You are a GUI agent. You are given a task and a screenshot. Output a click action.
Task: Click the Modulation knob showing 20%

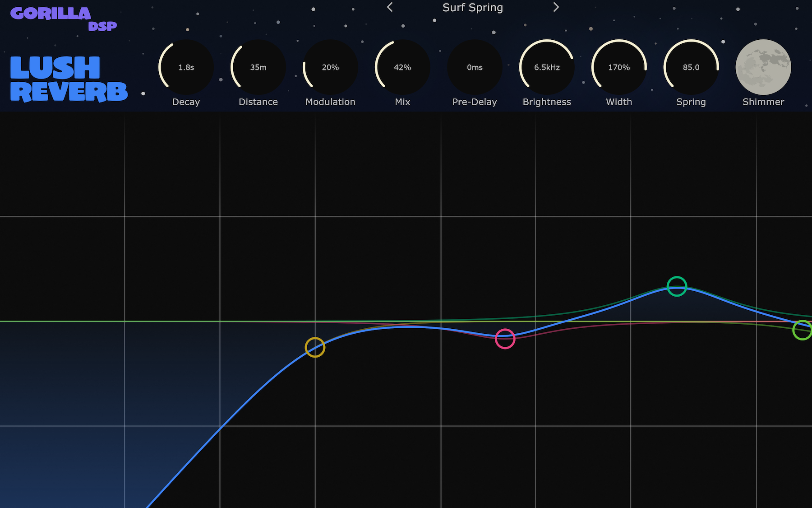coord(330,67)
